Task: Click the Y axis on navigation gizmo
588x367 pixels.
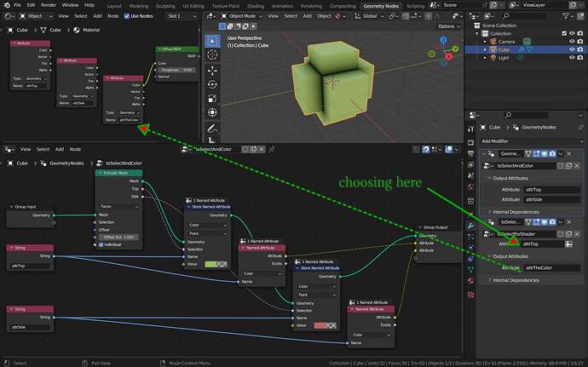Action: pos(455,49)
